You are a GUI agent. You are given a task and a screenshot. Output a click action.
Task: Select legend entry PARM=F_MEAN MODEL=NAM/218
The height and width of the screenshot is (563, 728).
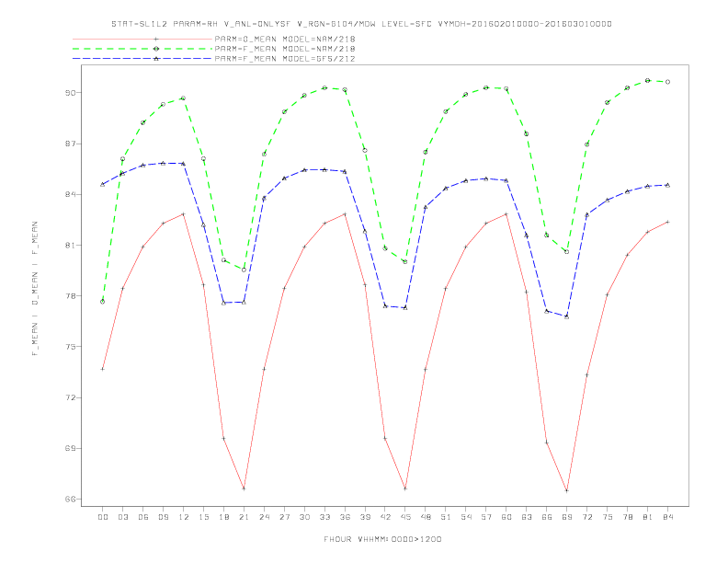click(x=285, y=49)
